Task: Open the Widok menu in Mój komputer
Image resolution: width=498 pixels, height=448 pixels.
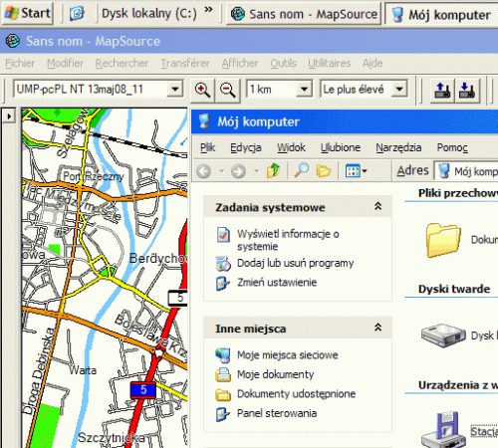Action: point(291,147)
